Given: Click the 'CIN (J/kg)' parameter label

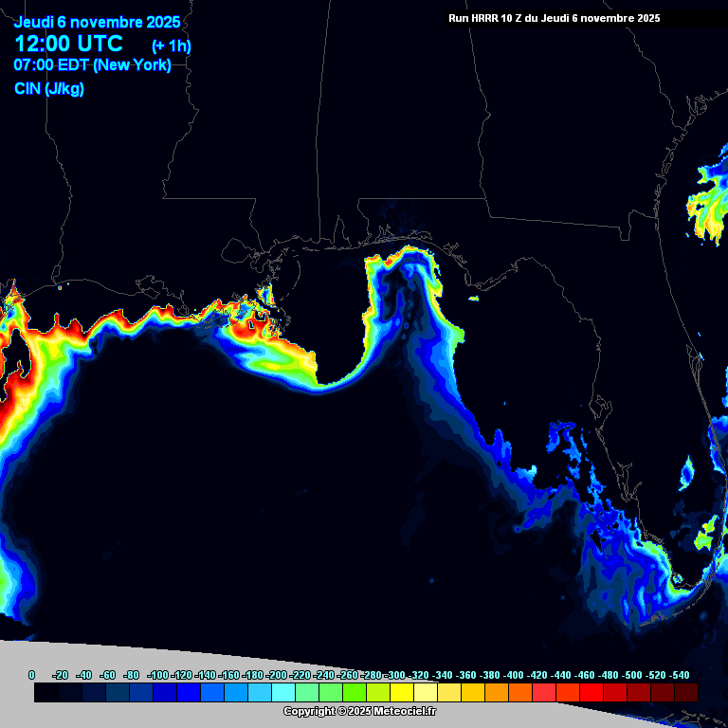Looking at the screenshot, I should (48, 89).
